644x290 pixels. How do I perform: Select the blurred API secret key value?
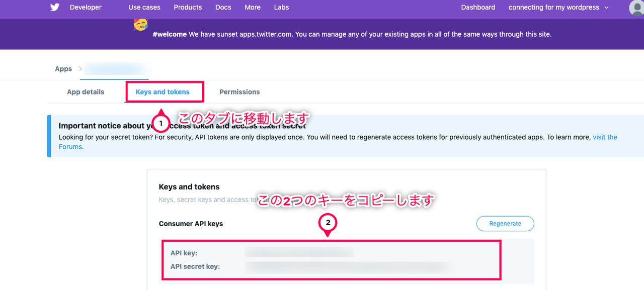pos(346,266)
